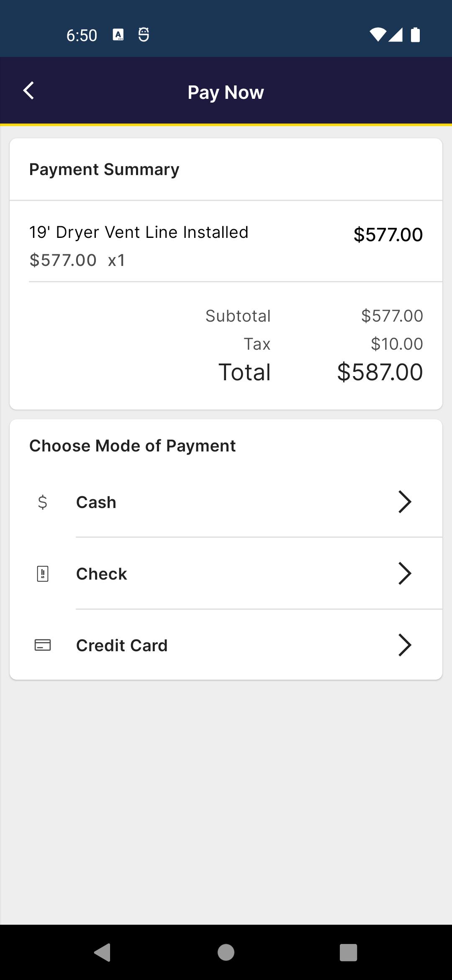Tap the Credit Card icon

[43, 645]
